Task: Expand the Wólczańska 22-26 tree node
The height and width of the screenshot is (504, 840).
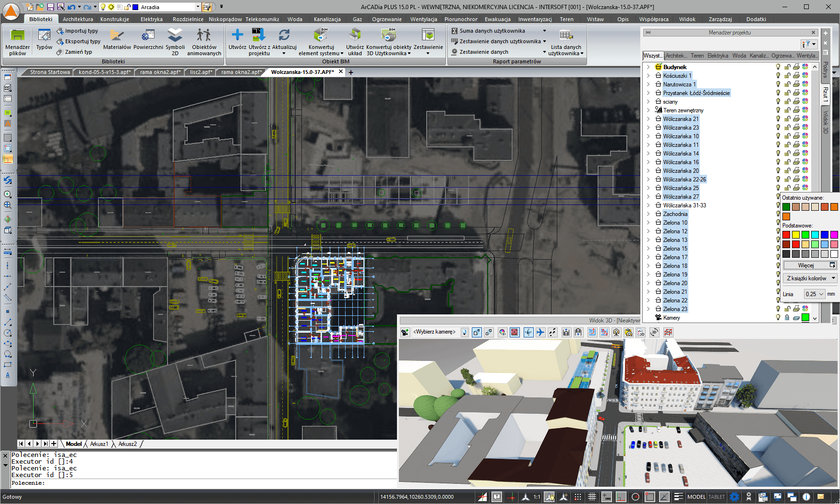Action: tap(648, 180)
